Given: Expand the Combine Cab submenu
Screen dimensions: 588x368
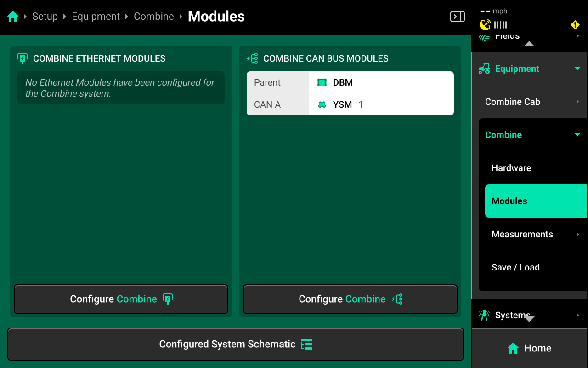Looking at the screenshot, I should [577, 102].
